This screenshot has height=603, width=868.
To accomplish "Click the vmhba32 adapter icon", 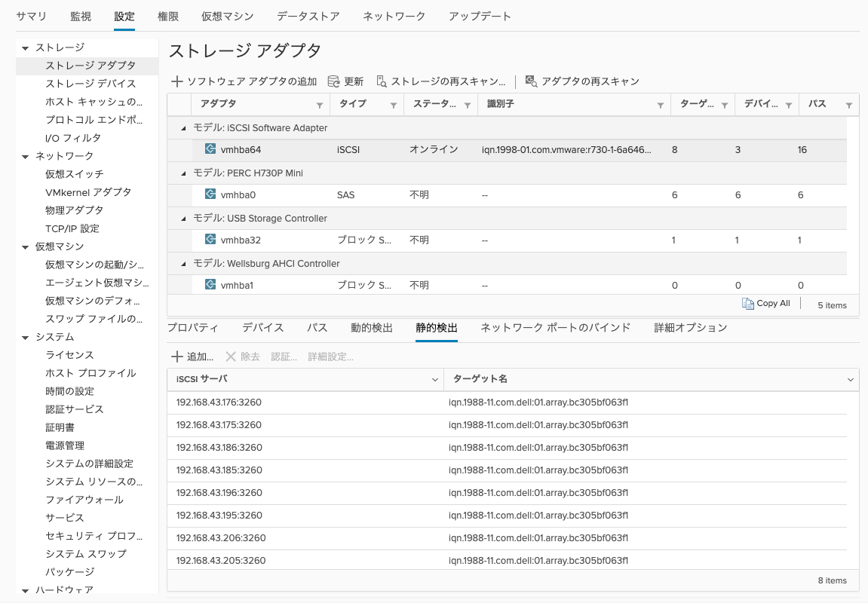I will click(x=210, y=240).
